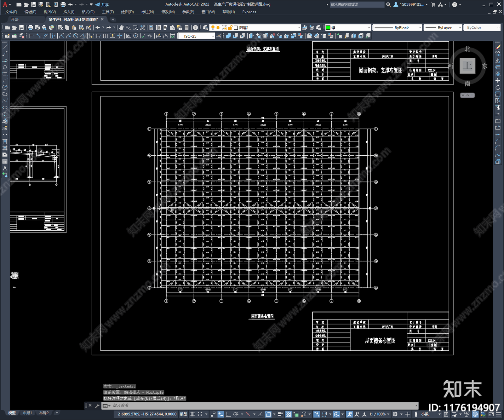Click the keyword search box in title bar
This screenshot has height=420, width=504.
point(357,4)
